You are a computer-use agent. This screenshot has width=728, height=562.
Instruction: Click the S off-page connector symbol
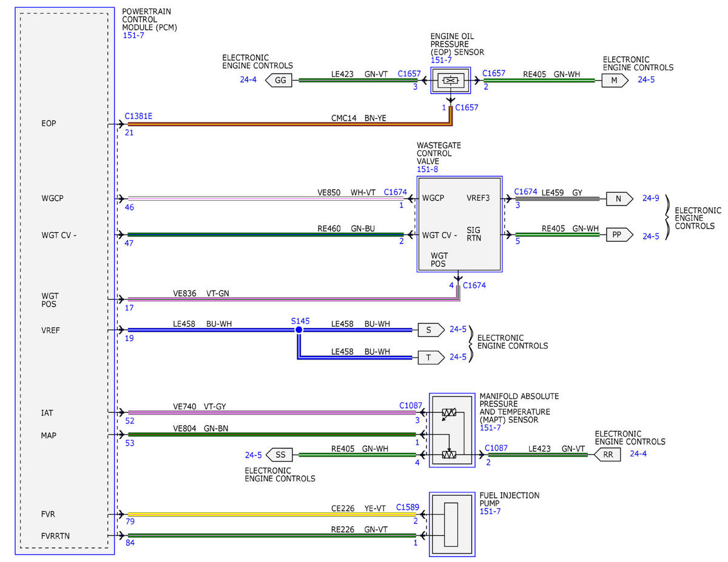click(x=431, y=330)
